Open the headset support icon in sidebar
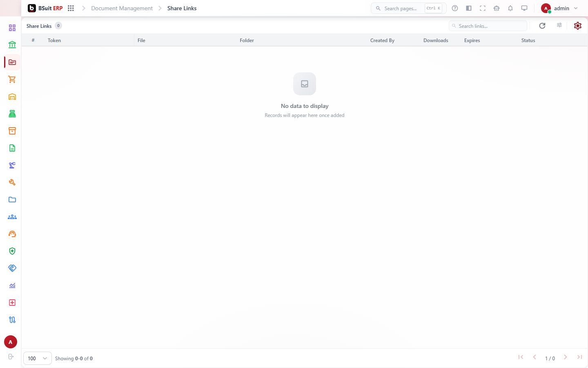 12,234
